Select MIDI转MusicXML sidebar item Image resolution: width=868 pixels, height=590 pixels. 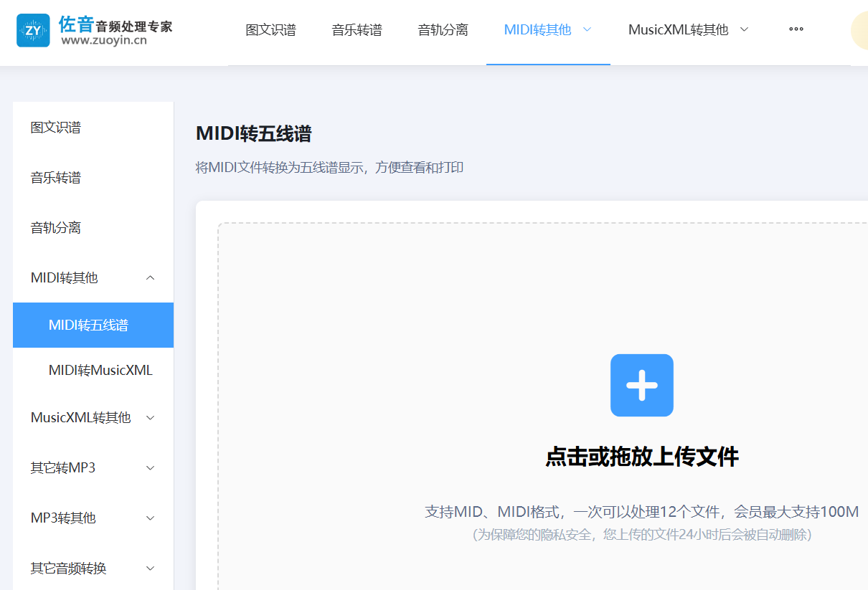coord(93,371)
